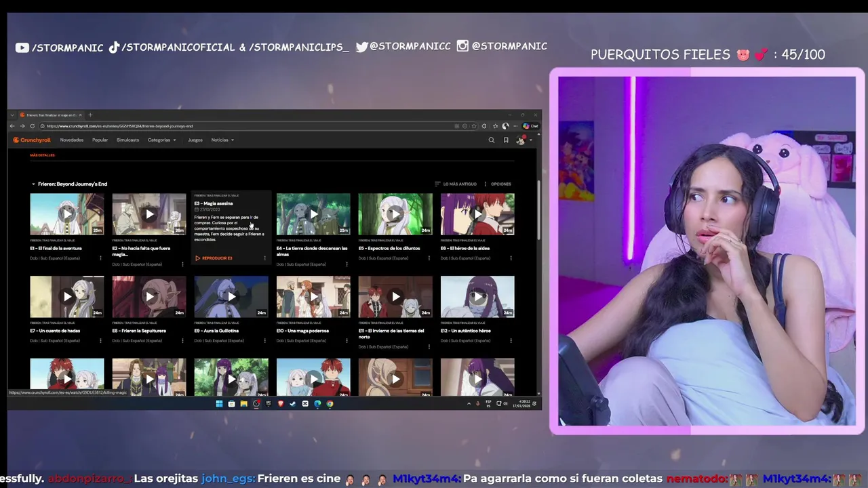Open the Popular menu item

pos(100,140)
